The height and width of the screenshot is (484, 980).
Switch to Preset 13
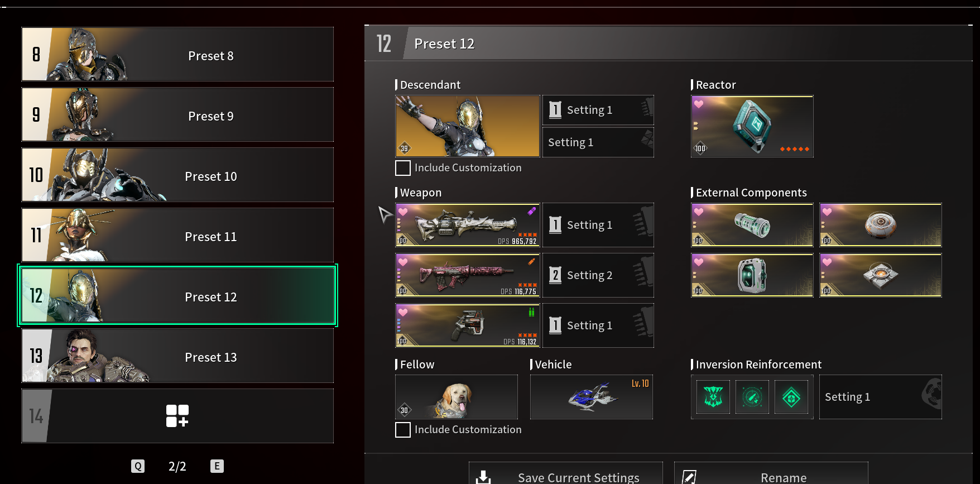[x=177, y=356]
